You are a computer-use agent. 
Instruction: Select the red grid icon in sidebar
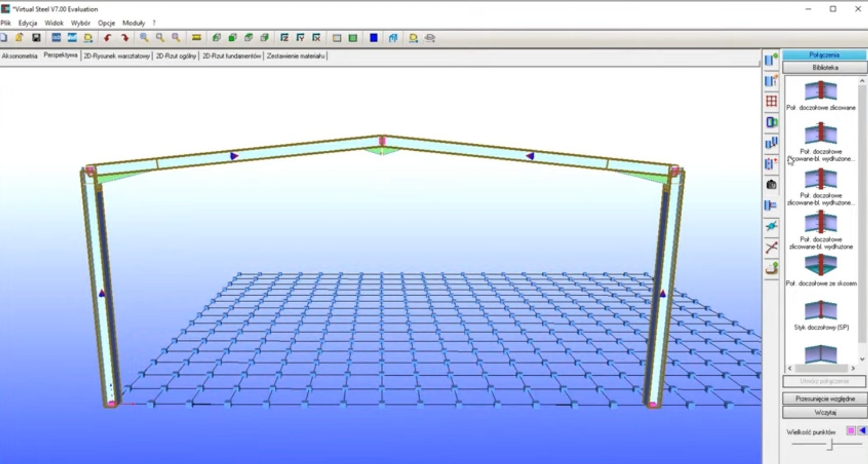(771, 101)
